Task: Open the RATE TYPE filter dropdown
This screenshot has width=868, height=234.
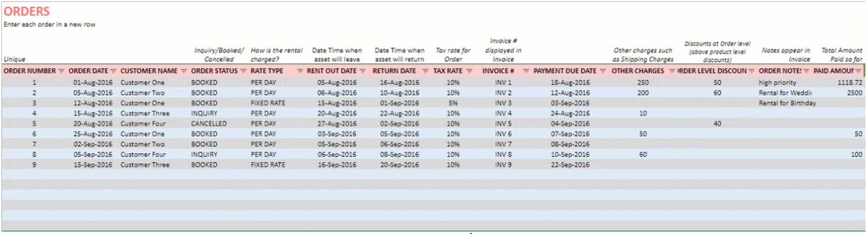Action: point(300,71)
